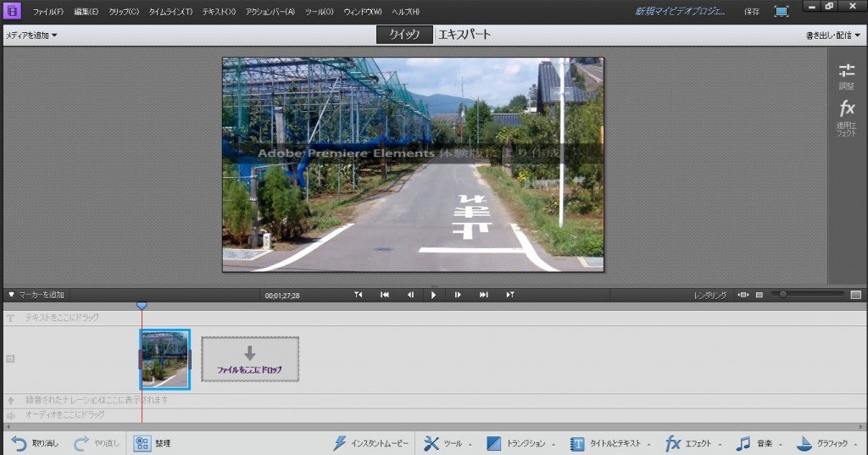Open the ヘルプ(H) menu

tap(406, 11)
